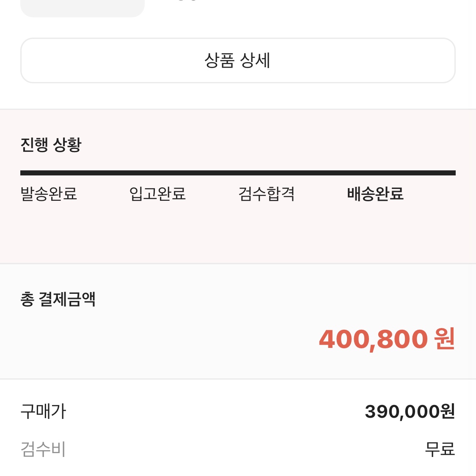Tap the 원 currency unit in the total

click(x=445, y=339)
